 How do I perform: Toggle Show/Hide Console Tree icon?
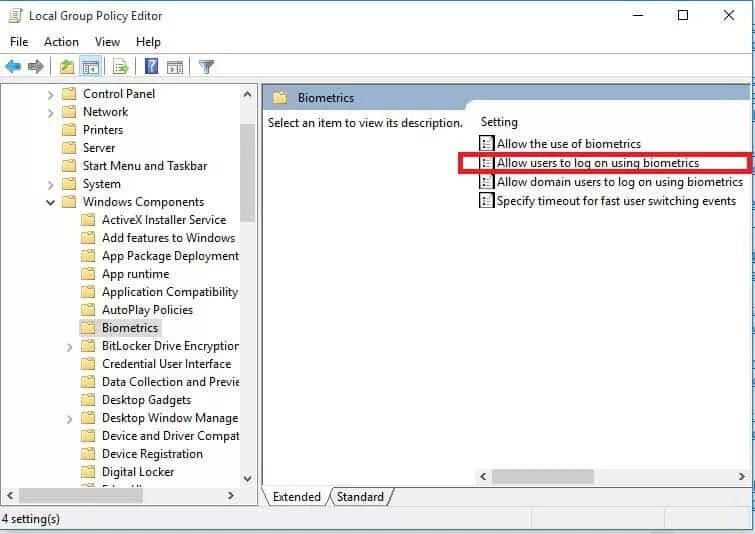(x=91, y=66)
